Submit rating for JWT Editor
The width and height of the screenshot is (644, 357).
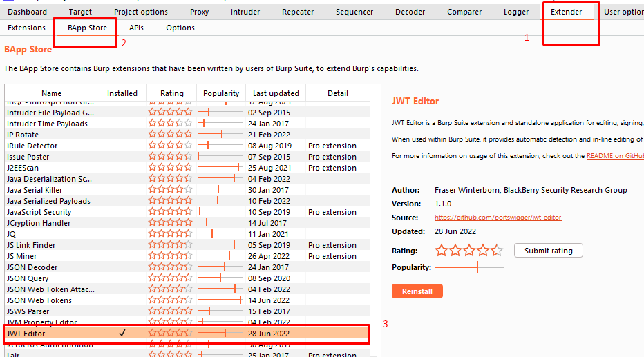click(x=549, y=251)
